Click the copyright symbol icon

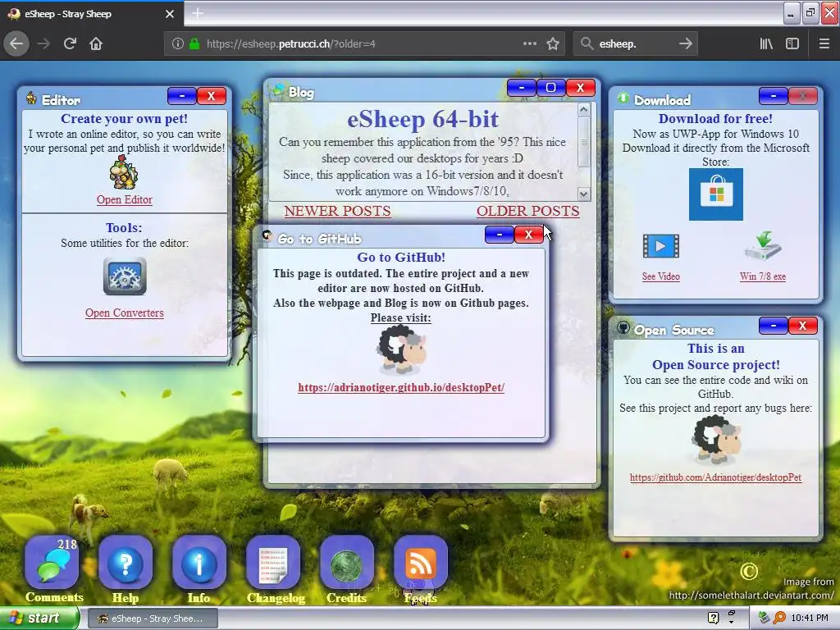click(x=749, y=571)
